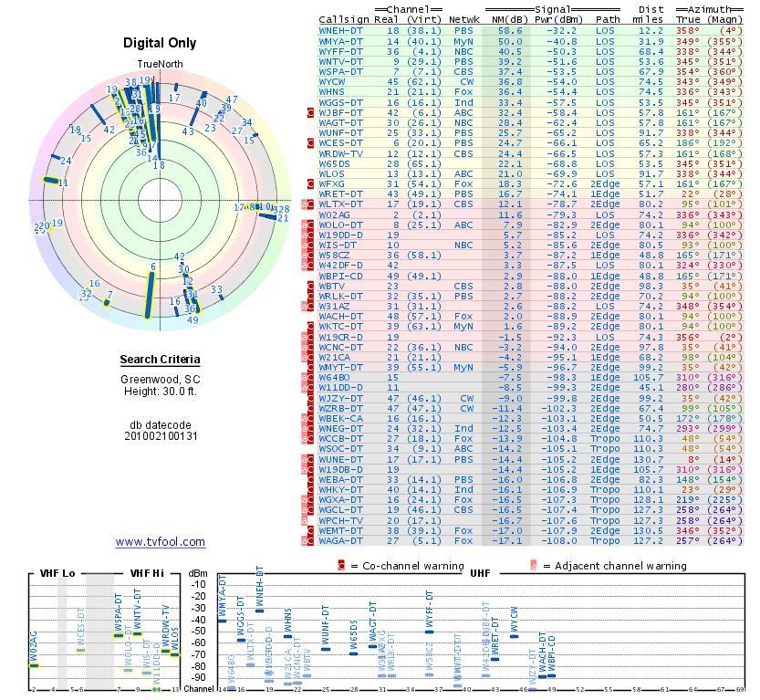Viewport: 760px width, 700px height.
Task: Click the red C icon in co-channel legend
Action: click(x=341, y=566)
